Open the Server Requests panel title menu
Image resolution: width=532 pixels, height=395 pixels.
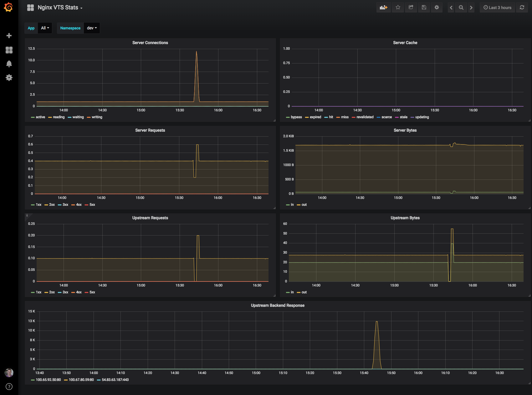pyautogui.click(x=150, y=130)
